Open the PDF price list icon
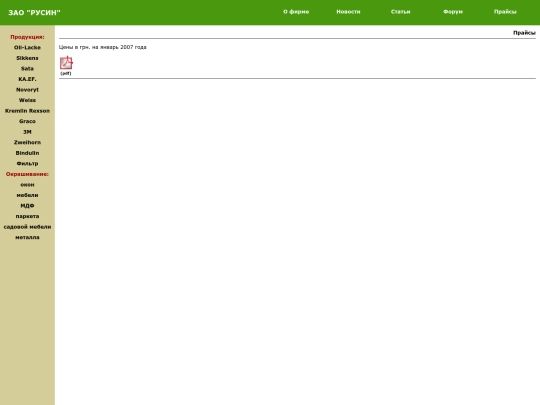 tap(66, 63)
